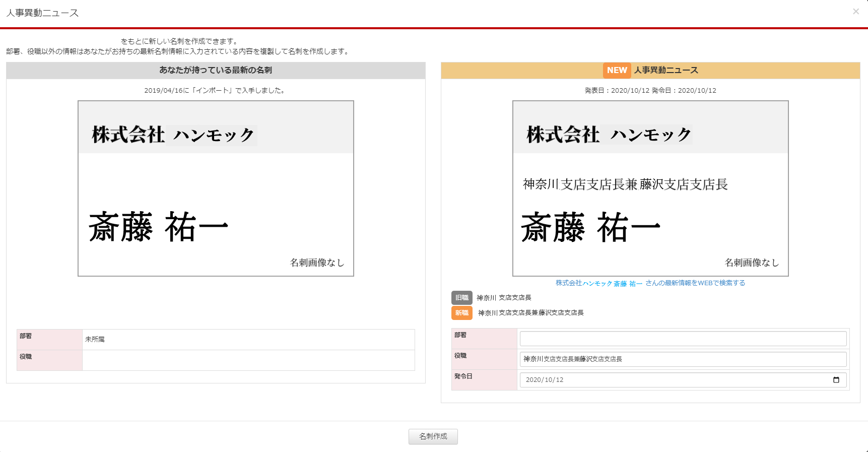Close the 人事異動ニュース dialog
868x452 pixels.
tap(855, 12)
